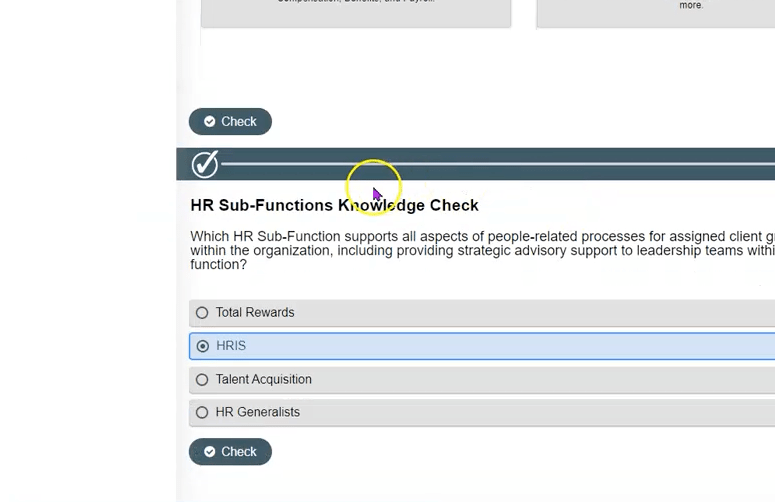This screenshot has width=775, height=502.
Task: Click the checkmark icon inside upper Check button
Action: coord(210,122)
